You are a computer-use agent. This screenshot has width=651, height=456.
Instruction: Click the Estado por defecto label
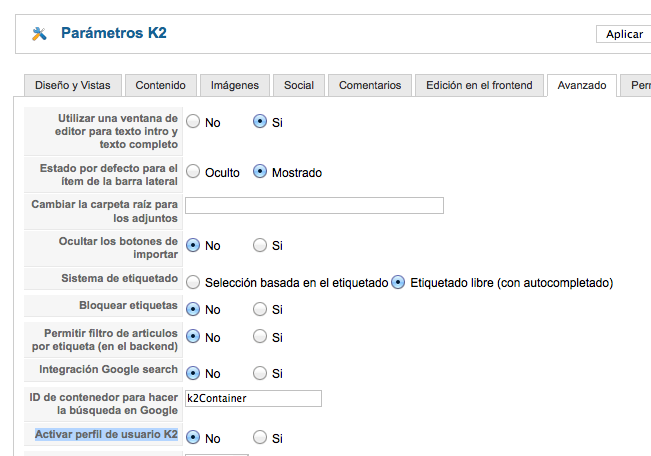(x=109, y=174)
